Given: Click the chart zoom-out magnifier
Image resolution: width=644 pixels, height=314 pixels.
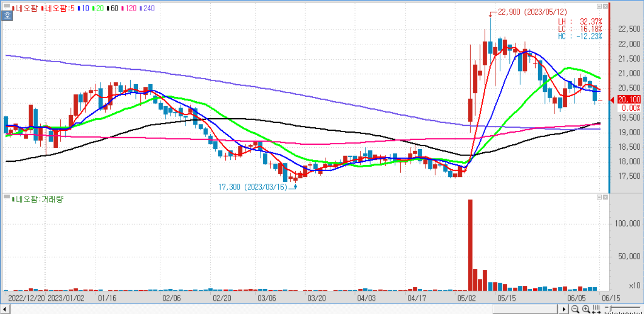Looking at the screenshot, I should pyautogui.click(x=575, y=309).
